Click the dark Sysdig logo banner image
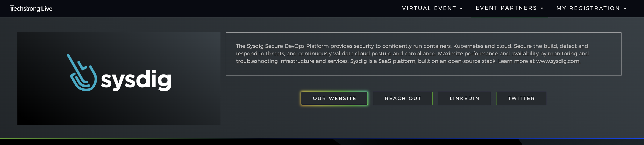Screen dimensions: 644x145 [119, 110]
